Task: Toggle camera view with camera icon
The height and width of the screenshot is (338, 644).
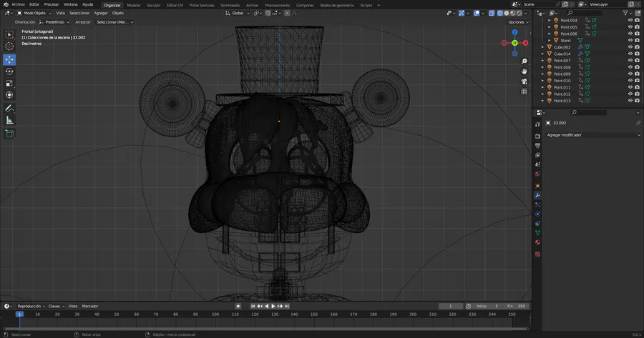Action: (524, 81)
